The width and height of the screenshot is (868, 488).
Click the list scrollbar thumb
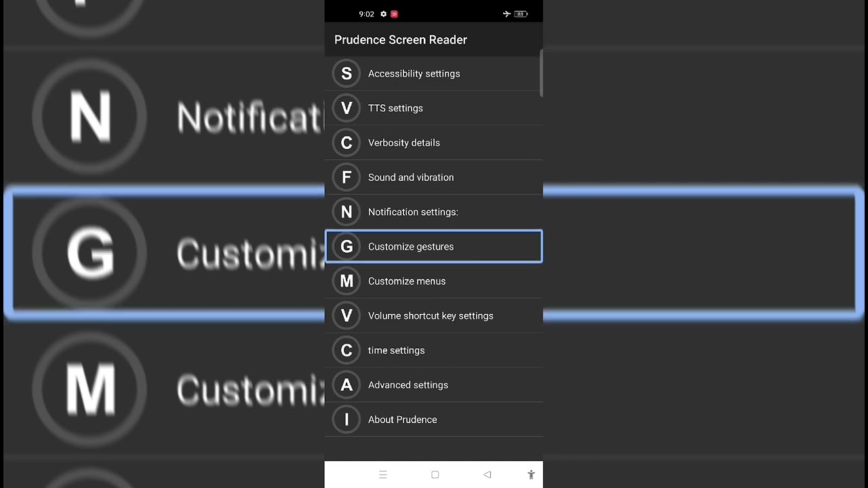(x=541, y=73)
